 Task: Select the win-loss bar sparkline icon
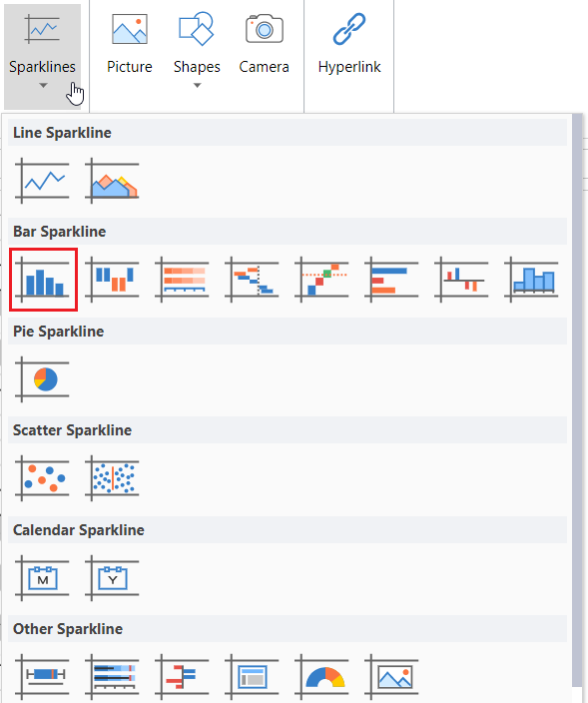pyautogui.click(x=112, y=280)
